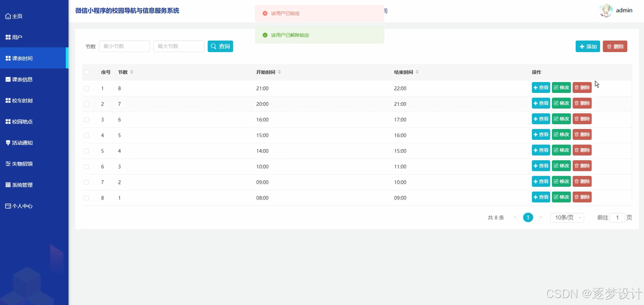Click 修改 for the 14:00–15:00 row

tap(561, 150)
